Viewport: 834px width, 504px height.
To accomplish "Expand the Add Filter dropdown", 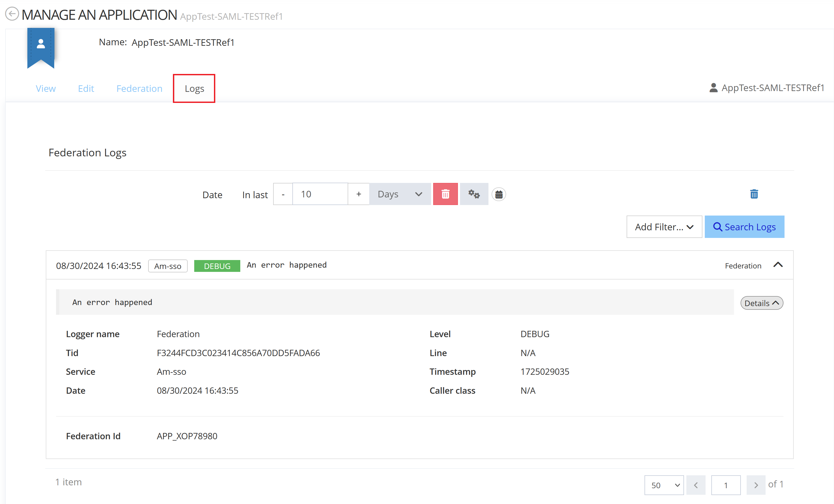I will tap(664, 227).
